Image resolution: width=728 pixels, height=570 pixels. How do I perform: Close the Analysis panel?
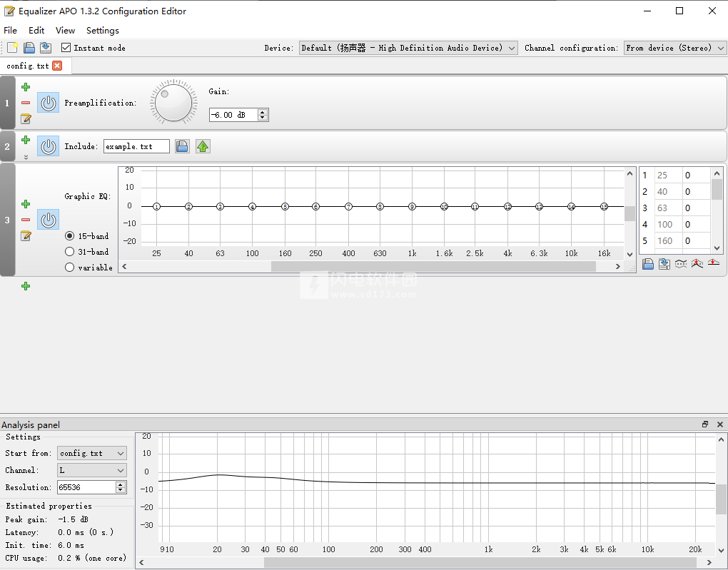point(720,424)
